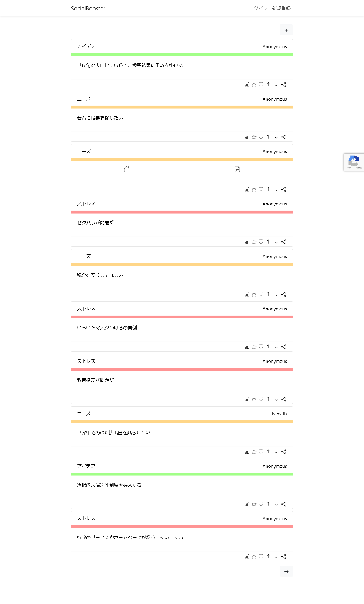Share the 教育格差が問題だ post
The image size is (364, 604).
tap(284, 399)
